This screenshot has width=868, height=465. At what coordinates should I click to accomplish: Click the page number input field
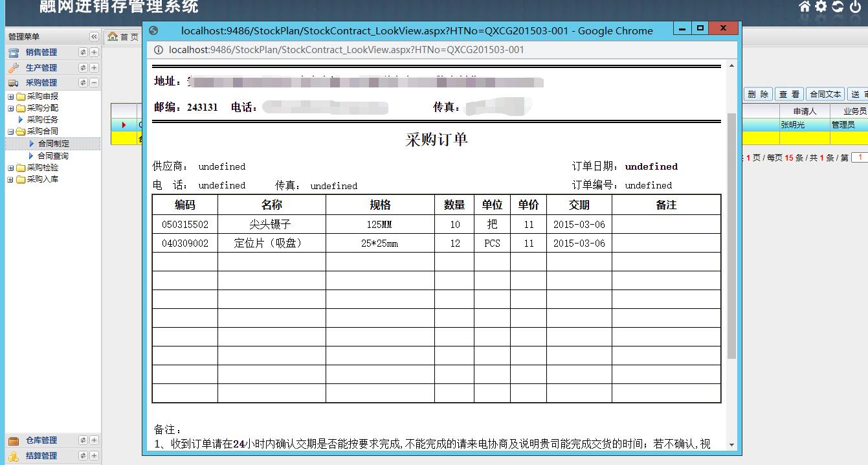[860, 157]
